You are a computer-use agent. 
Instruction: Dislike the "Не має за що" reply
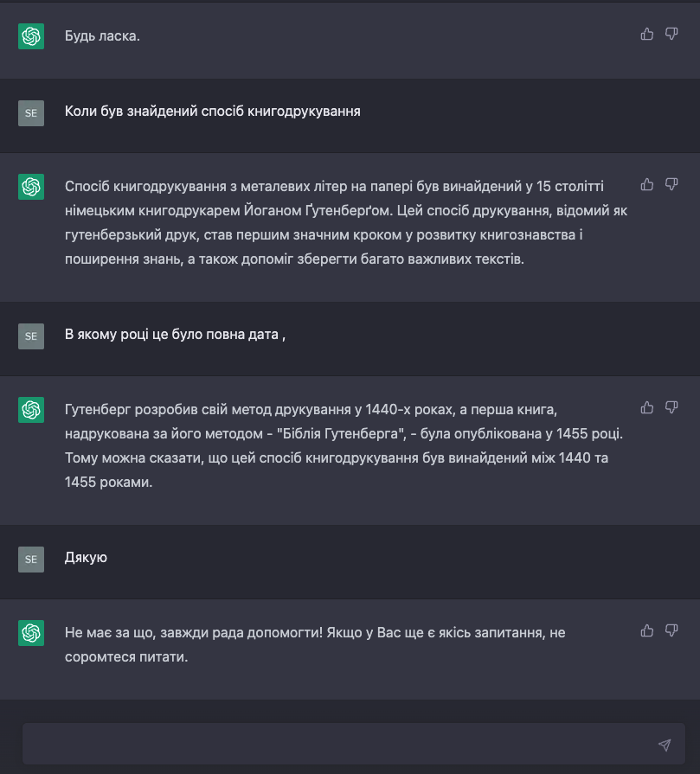(671, 630)
